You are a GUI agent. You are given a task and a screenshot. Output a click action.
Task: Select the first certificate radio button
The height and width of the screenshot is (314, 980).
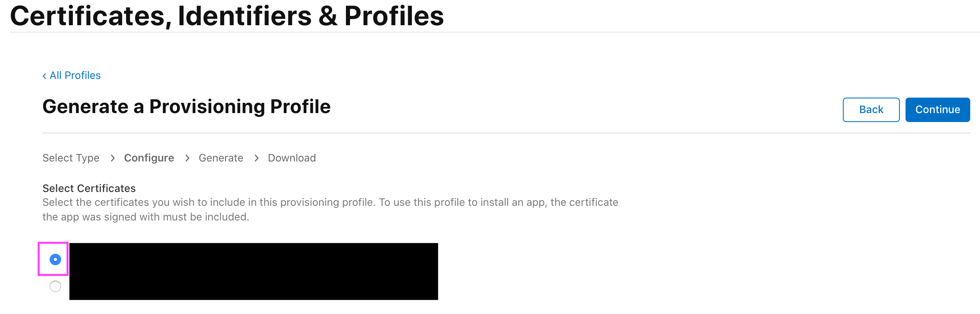click(55, 259)
